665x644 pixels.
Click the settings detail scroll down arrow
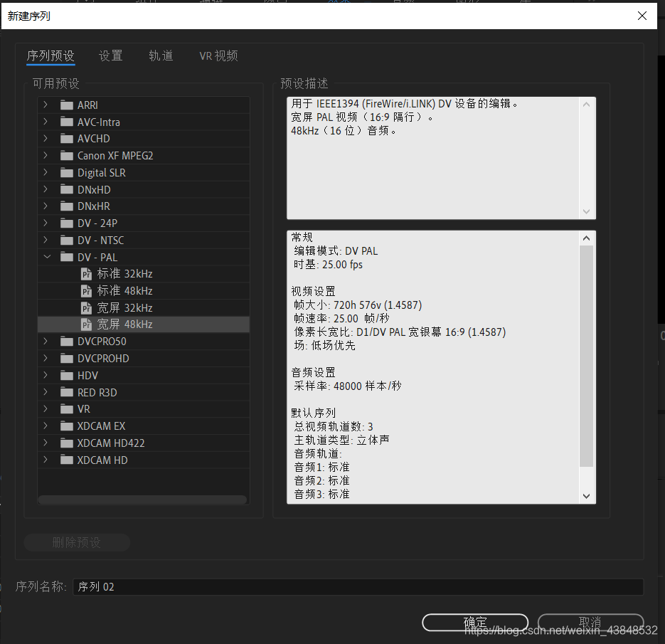[586, 495]
